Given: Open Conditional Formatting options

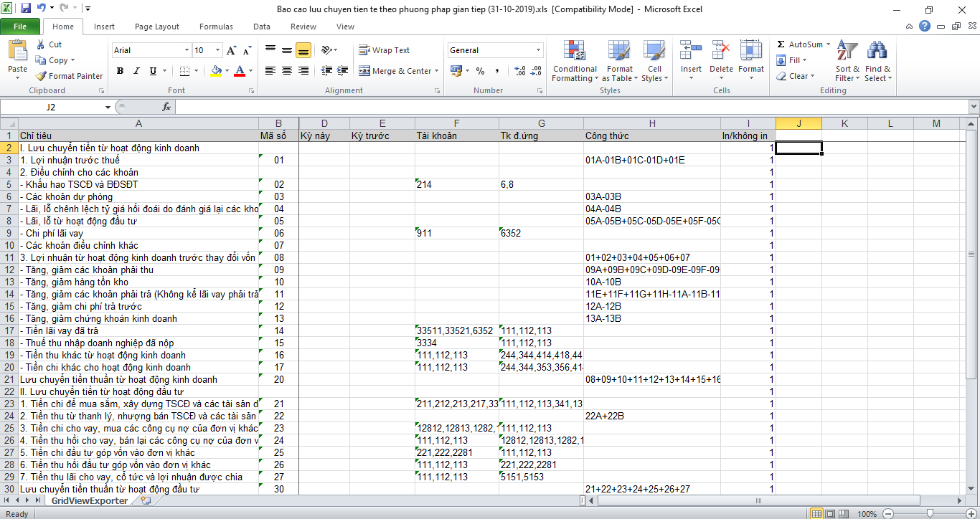Looking at the screenshot, I should click(574, 62).
